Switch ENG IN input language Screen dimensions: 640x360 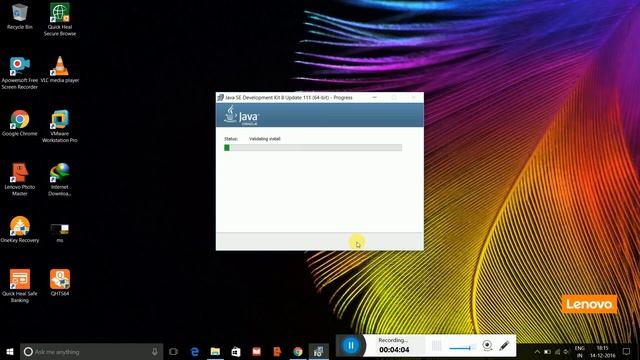(580, 351)
